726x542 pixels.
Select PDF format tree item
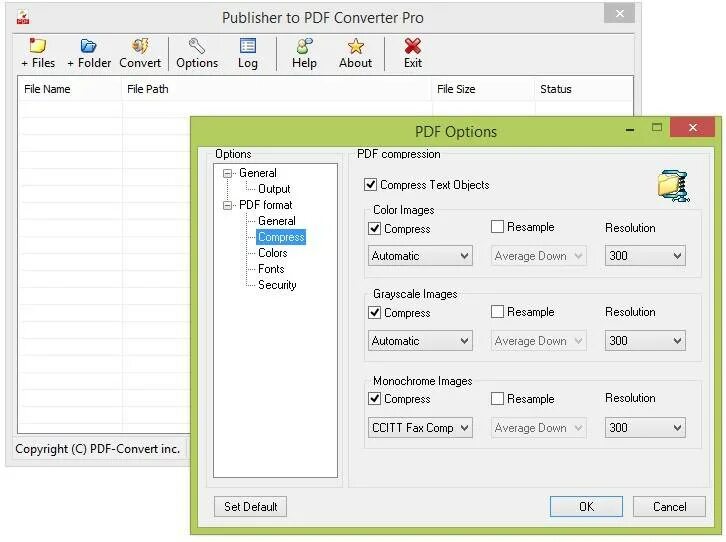[x=266, y=205]
